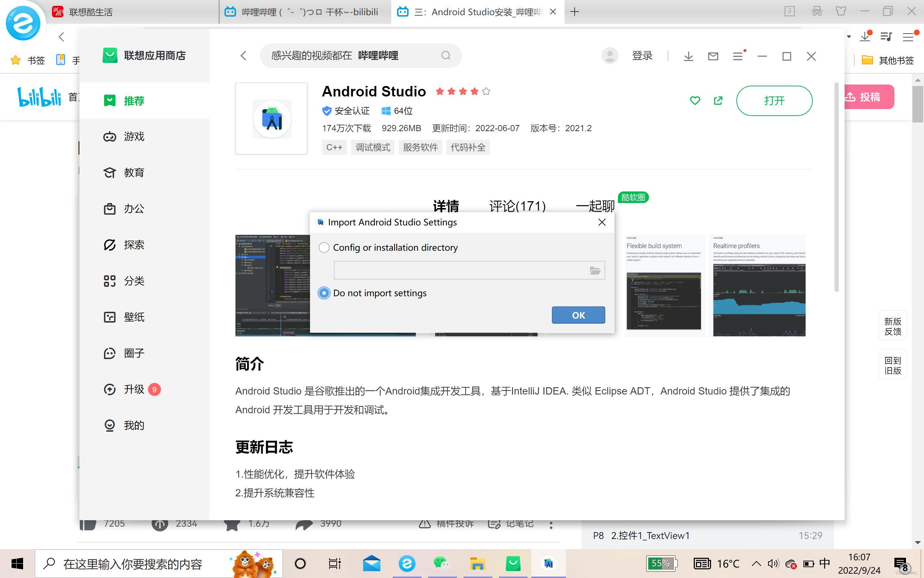Click the Windows taskbar search box
The width and height of the screenshot is (924, 578).
click(x=159, y=564)
